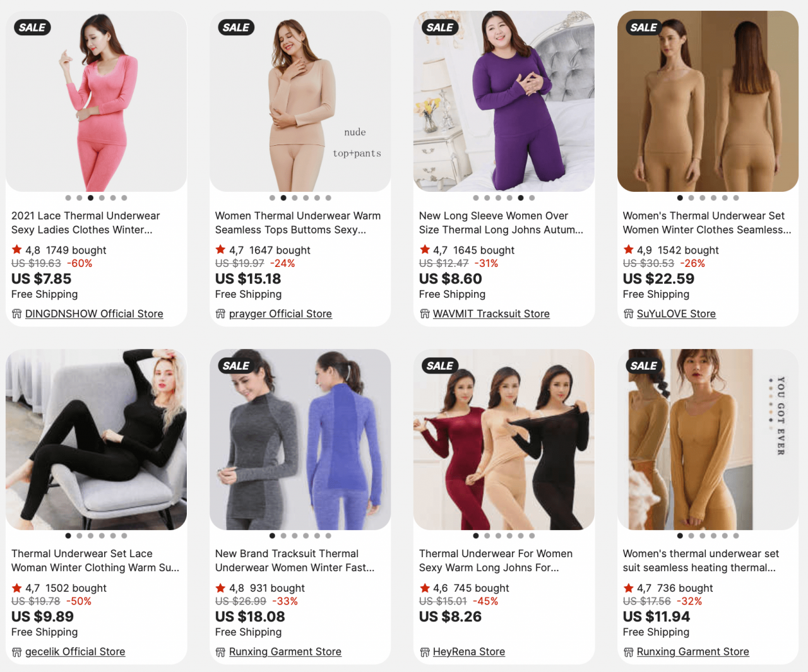Click store icon beside DINGDNSHOW Official Store
This screenshot has width=808, height=672.
(x=17, y=314)
